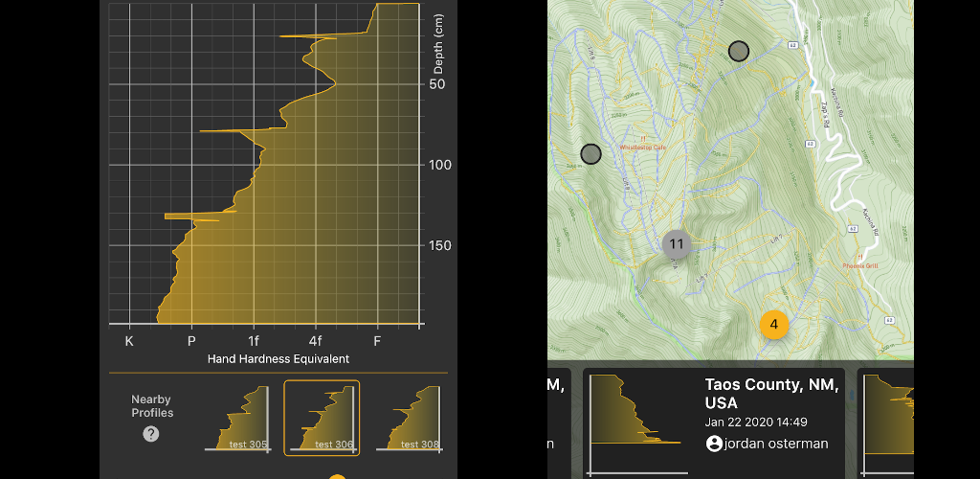Click the upper gray map marker near the road
The width and height of the screenshot is (980, 479).
(738, 51)
